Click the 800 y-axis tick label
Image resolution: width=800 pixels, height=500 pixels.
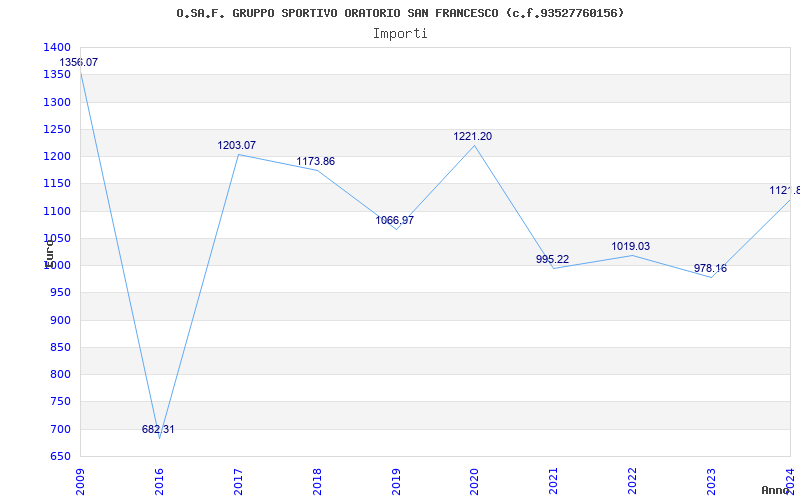click(x=60, y=374)
